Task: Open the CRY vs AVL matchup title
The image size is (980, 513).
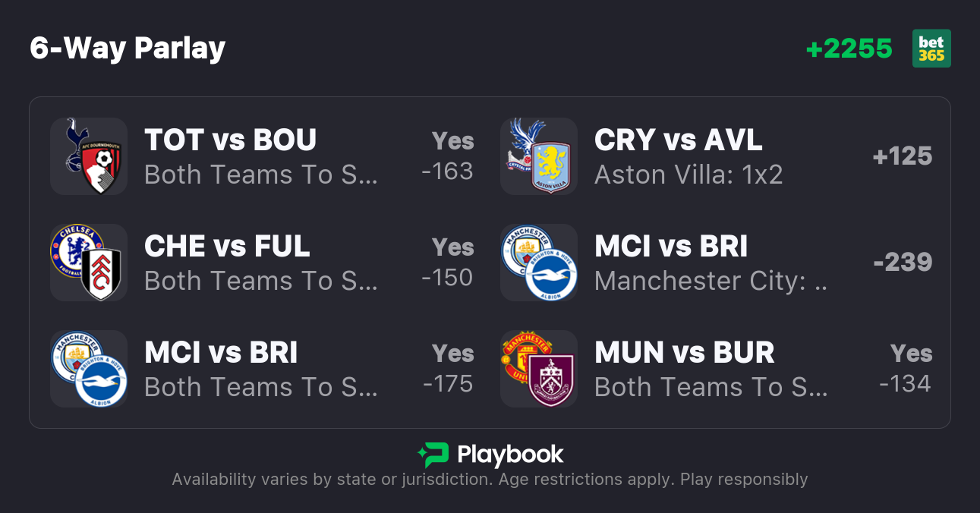Action: click(x=678, y=140)
